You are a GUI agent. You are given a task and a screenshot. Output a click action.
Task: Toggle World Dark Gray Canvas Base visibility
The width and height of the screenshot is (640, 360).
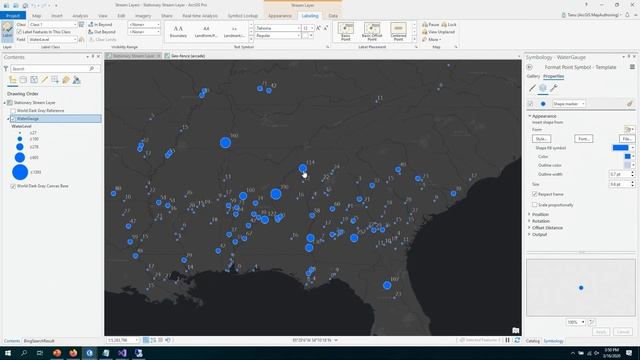13,186
